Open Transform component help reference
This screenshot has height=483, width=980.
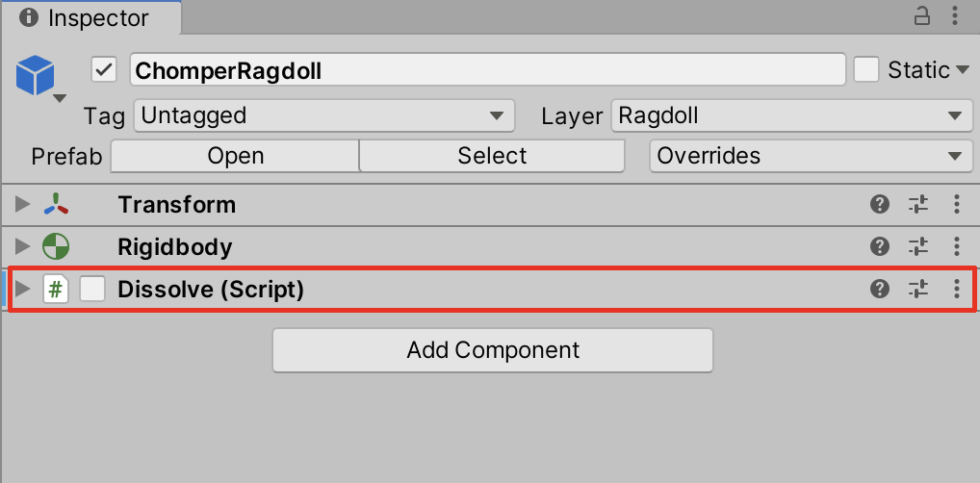point(879,204)
